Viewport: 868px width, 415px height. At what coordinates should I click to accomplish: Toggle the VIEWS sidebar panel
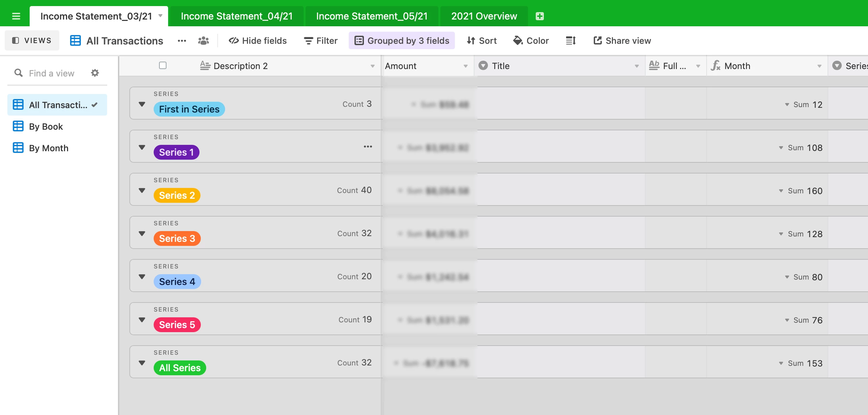coord(32,40)
